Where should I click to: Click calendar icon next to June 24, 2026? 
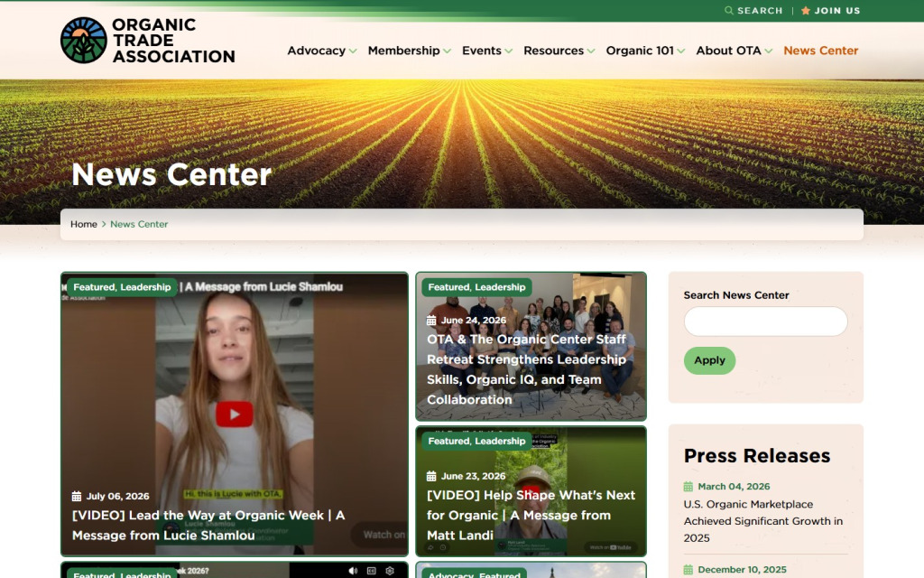click(x=431, y=321)
